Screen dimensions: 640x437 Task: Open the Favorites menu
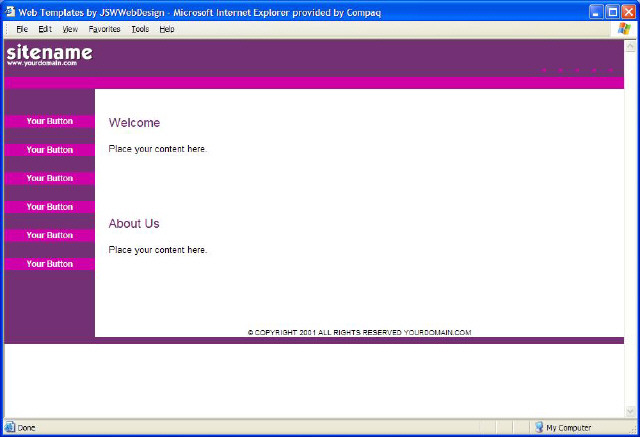coord(104,29)
